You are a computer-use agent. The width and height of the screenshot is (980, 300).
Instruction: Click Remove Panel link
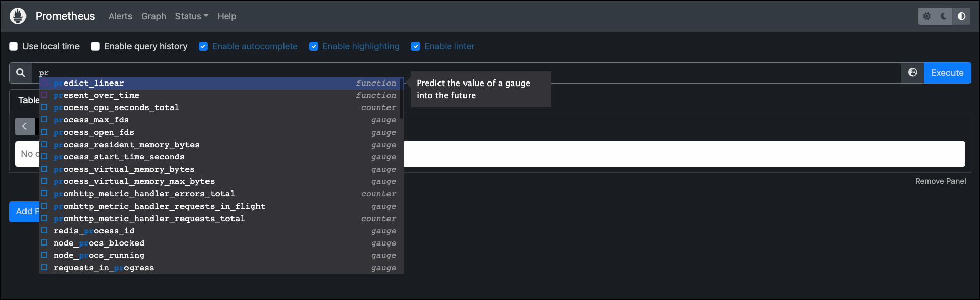[x=940, y=181]
